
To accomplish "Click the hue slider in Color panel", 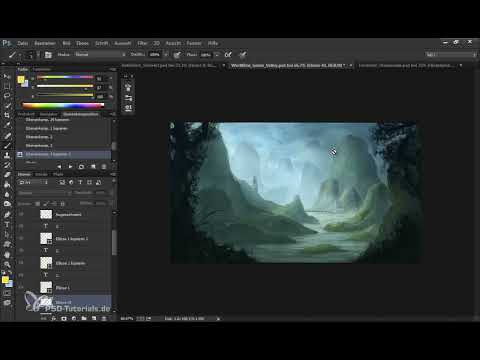I will (65, 78).
